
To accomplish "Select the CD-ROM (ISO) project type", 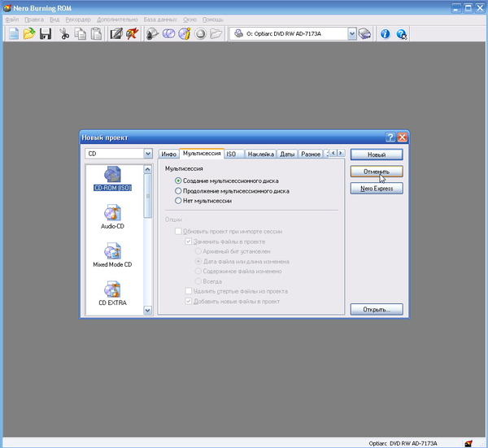I will click(112, 179).
